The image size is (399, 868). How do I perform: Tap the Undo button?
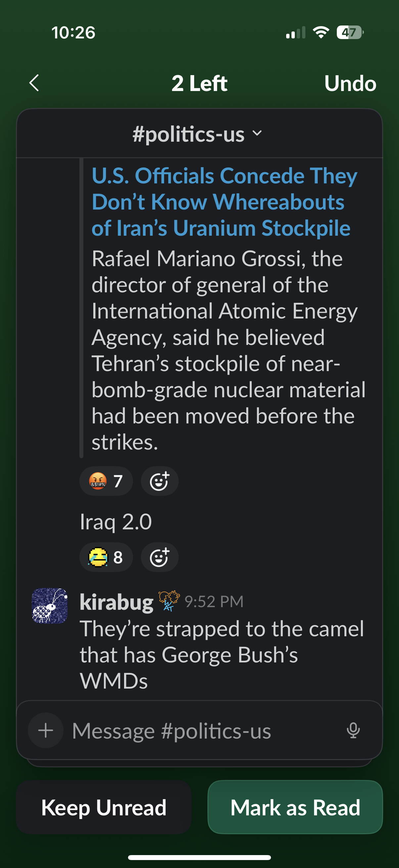350,83
